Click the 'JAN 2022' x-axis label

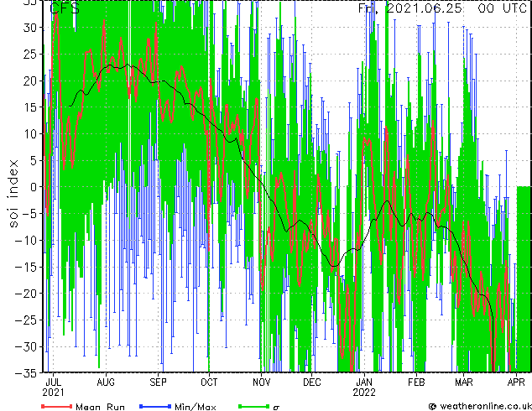click(x=364, y=388)
